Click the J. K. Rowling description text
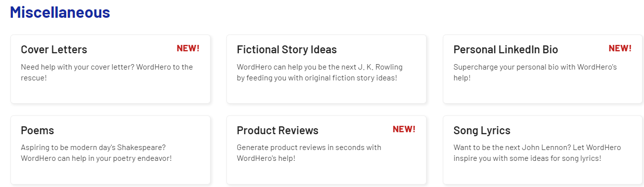This screenshot has height=187, width=644. click(320, 72)
